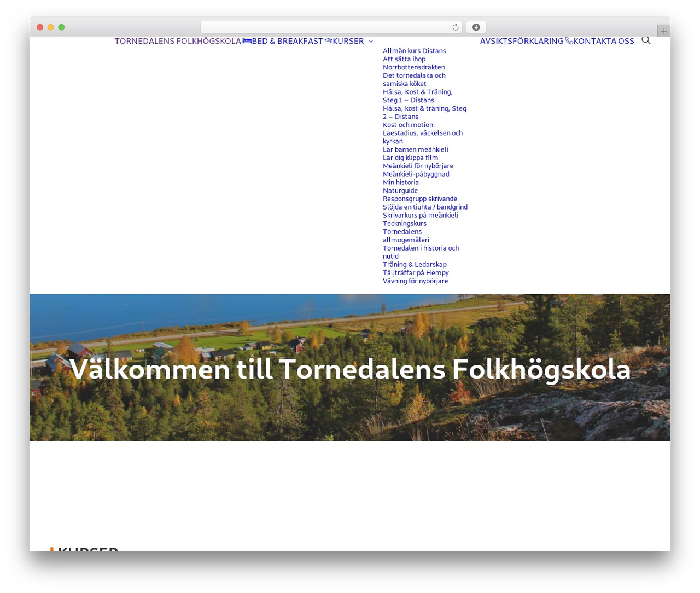Screen dimensions: 700x593
Task: Open the Tornedalens Folkhögskola menu item
Action: pos(178,41)
